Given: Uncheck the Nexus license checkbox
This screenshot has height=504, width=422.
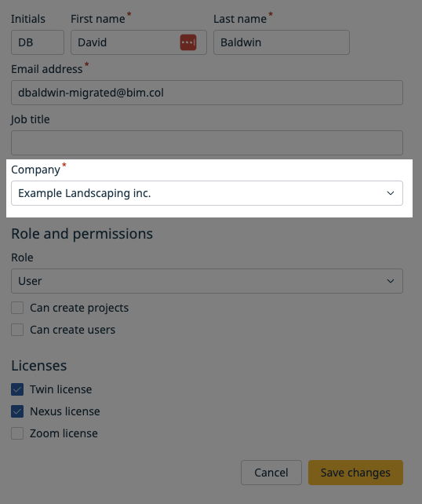Looking at the screenshot, I should point(17,411).
